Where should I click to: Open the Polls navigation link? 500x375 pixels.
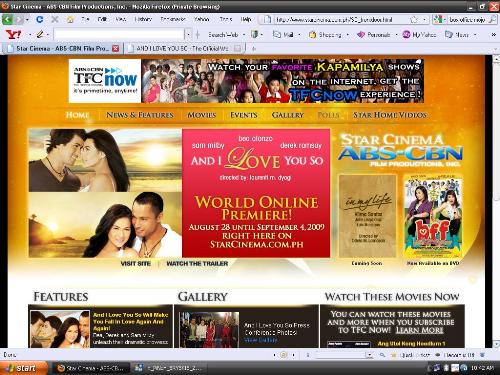[x=328, y=115]
